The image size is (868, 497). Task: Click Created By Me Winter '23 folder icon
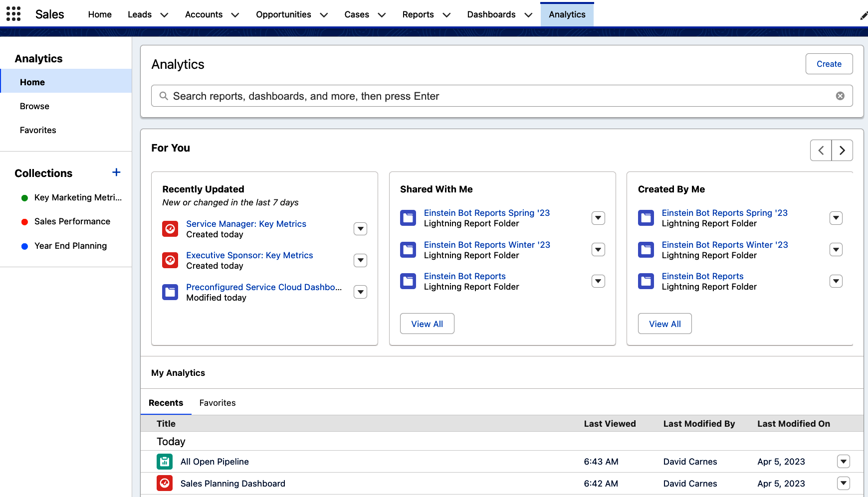(x=646, y=250)
